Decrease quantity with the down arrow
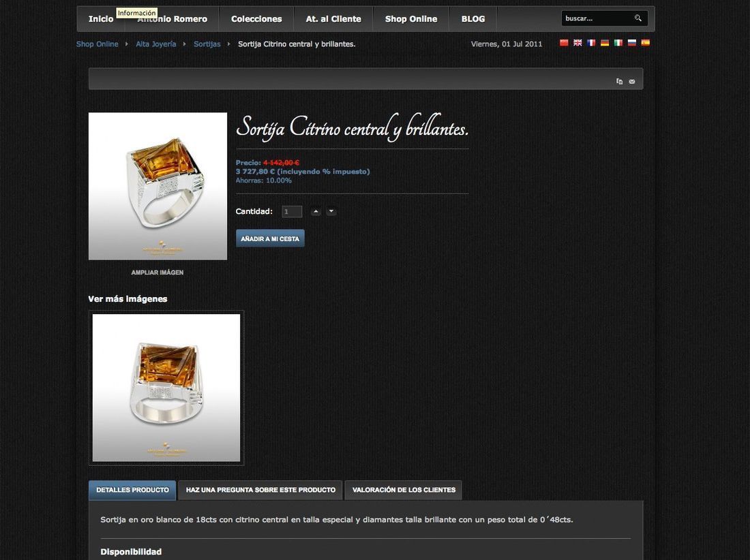 pyautogui.click(x=331, y=211)
